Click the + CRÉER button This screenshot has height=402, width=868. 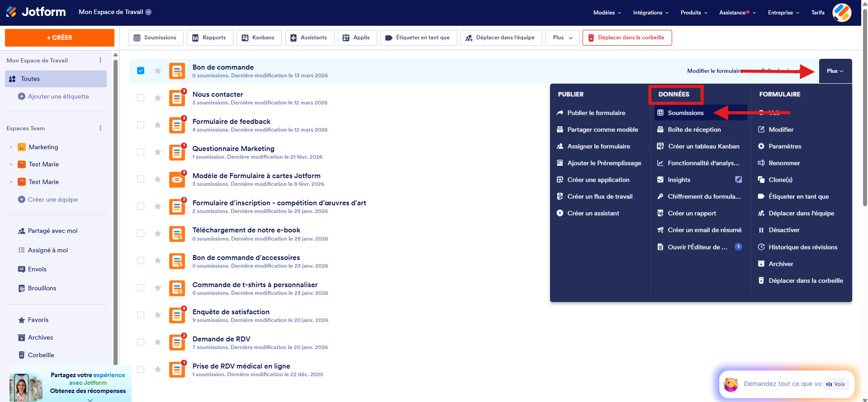click(60, 38)
